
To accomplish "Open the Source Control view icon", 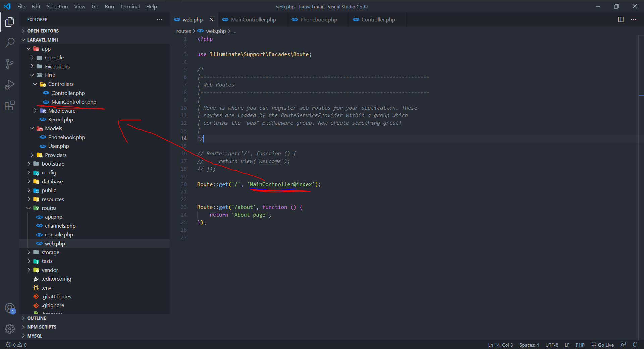I will pyautogui.click(x=10, y=64).
